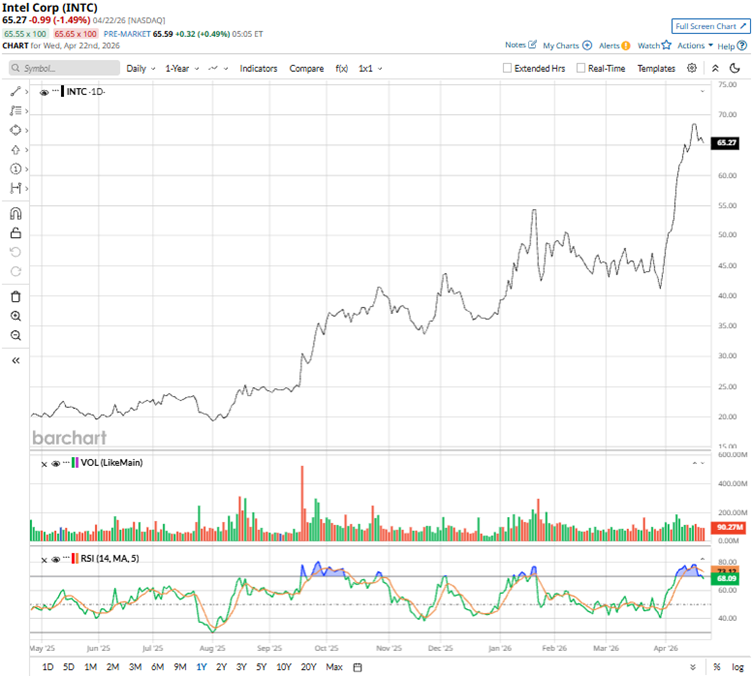Select the 6M time range

click(157, 667)
